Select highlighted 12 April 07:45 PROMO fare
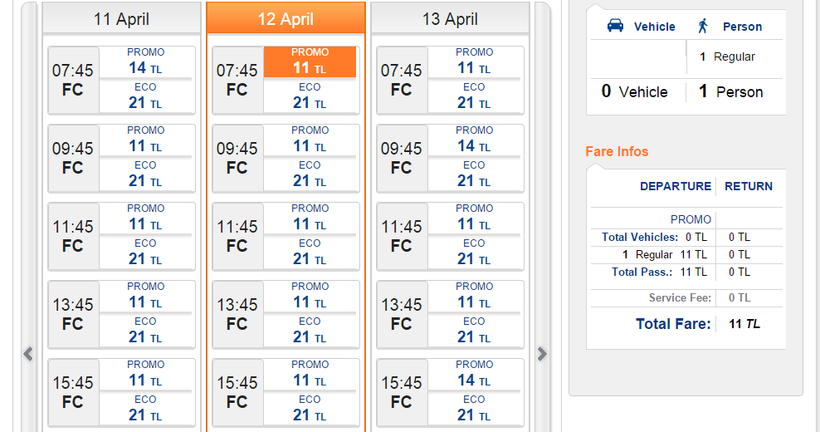The image size is (820, 432). pos(309,62)
